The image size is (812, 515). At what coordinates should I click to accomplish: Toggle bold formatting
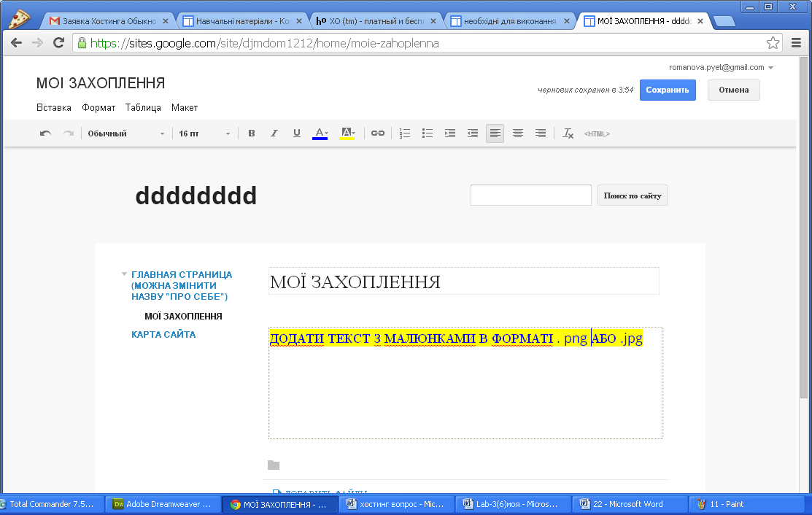click(x=252, y=133)
